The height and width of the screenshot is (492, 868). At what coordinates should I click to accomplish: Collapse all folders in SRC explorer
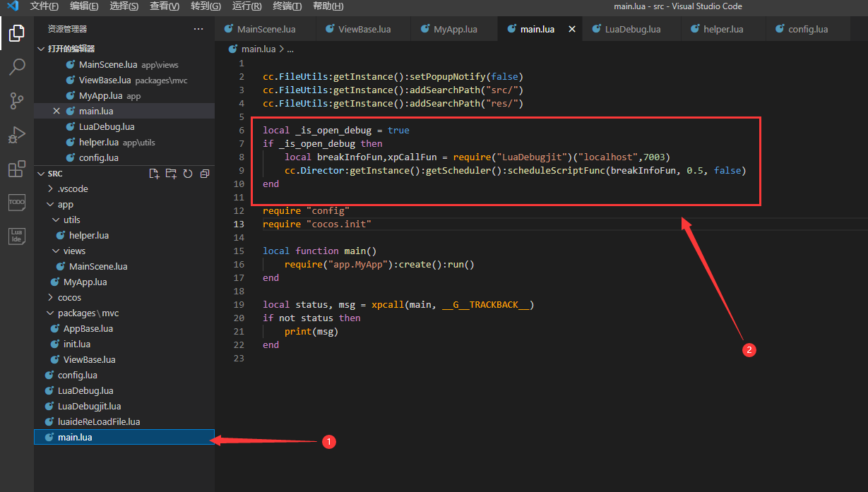205,174
